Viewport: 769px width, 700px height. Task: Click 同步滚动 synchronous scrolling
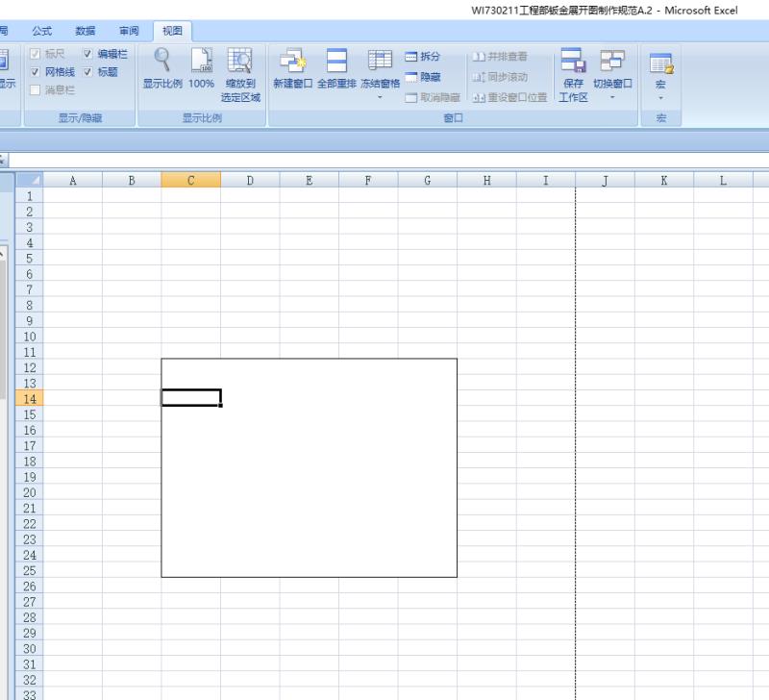[500, 77]
